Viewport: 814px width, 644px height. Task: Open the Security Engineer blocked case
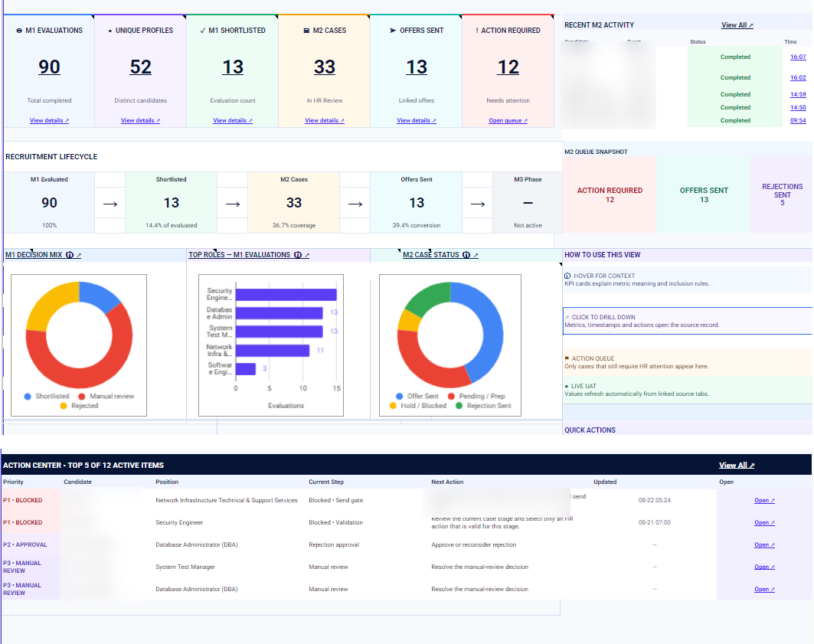pos(764,523)
